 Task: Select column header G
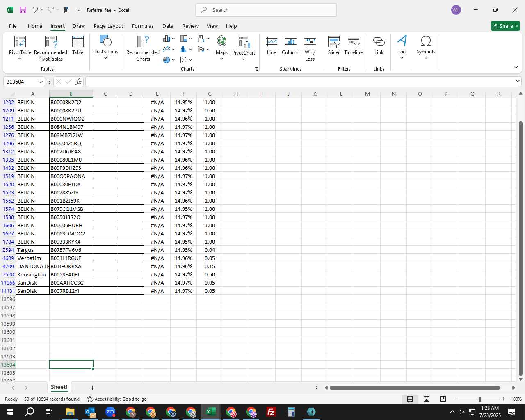point(210,94)
